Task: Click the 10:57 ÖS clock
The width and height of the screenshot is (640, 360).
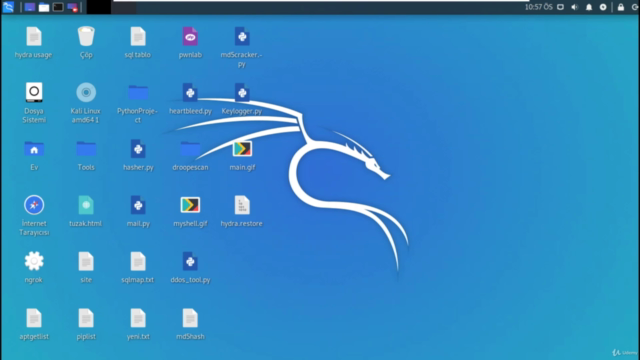Action: point(538,7)
